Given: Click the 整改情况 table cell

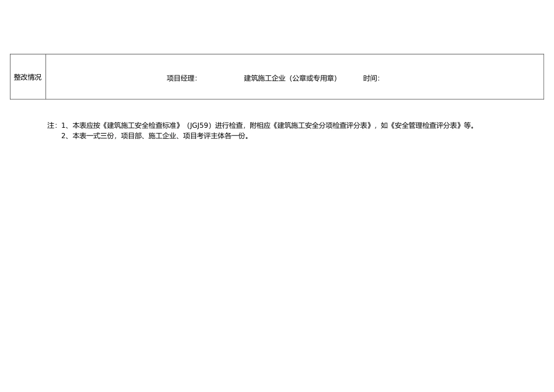Looking at the screenshot, I should click(x=28, y=76).
